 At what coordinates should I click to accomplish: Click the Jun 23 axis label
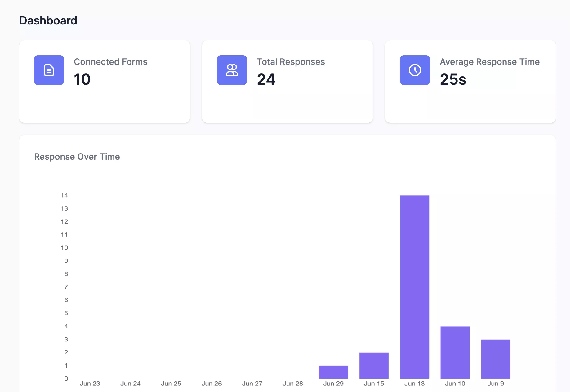pyautogui.click(x=90, y=383)
